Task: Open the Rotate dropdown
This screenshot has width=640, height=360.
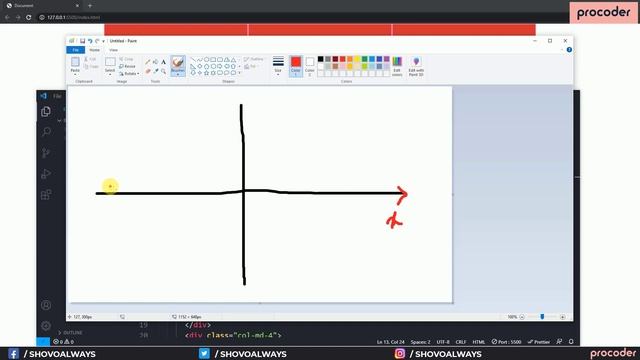Action: click(129, 73)
